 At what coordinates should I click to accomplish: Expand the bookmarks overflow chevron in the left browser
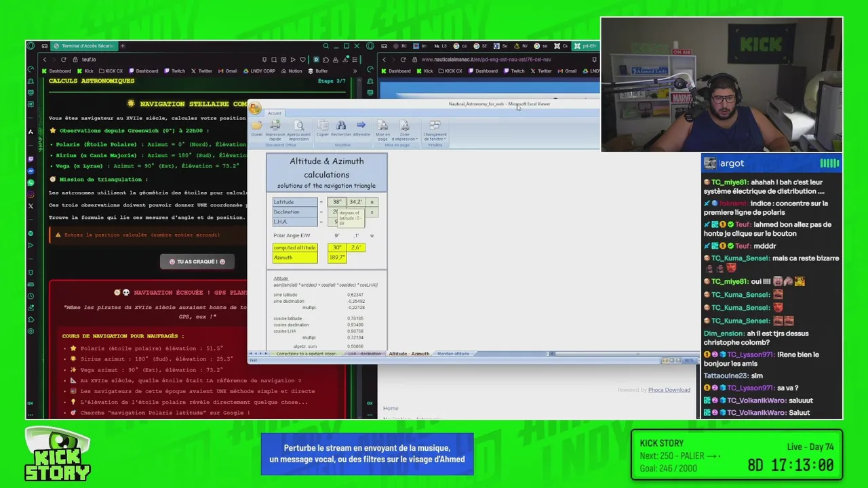tap(355, 70)
